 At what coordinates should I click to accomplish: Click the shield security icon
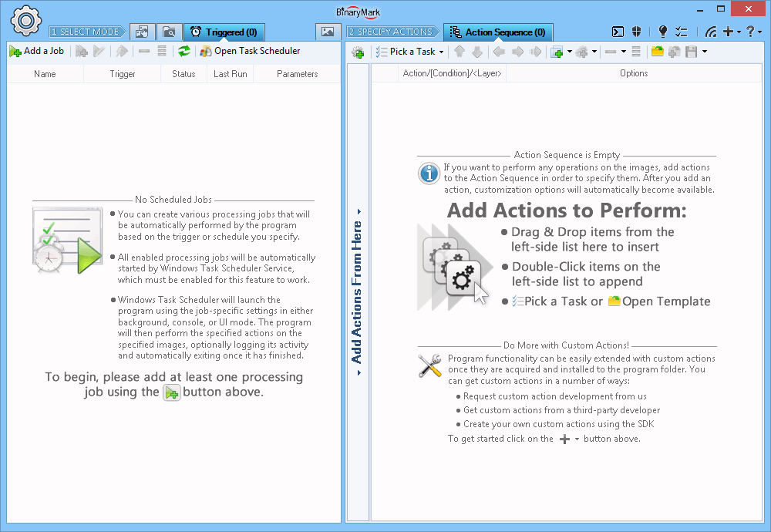[636, 32]
